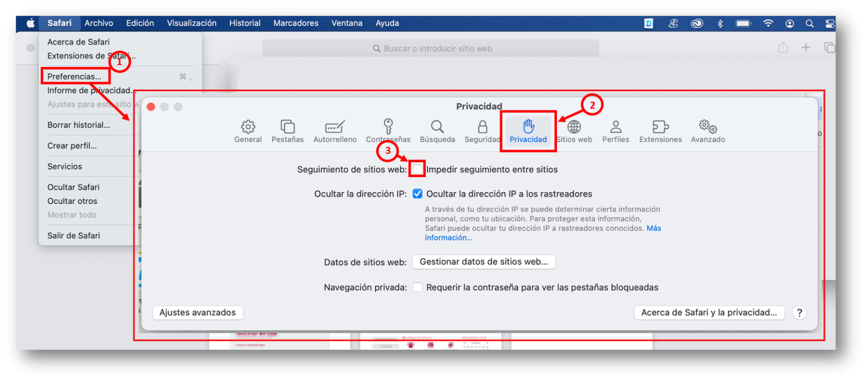Open the Avanzado gears tab
Image resolution: width=868 pixels, height=382 pixels.
[x=708, y=131]
